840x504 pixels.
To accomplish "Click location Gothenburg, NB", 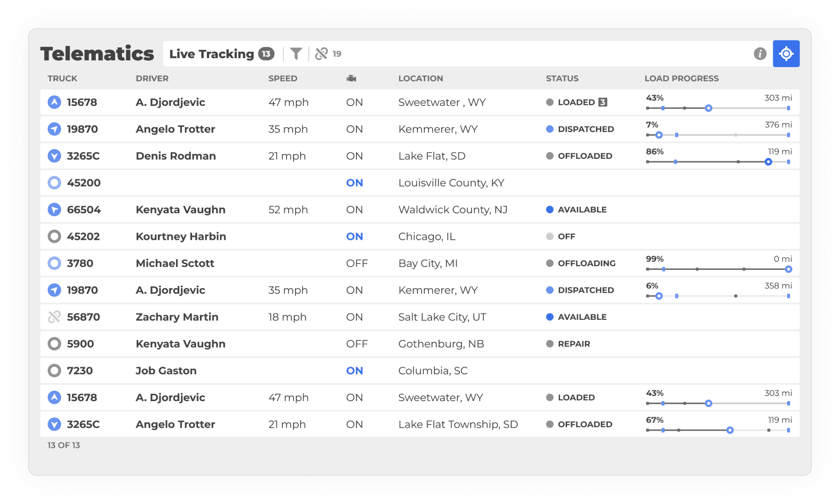I will click(441, 344).
